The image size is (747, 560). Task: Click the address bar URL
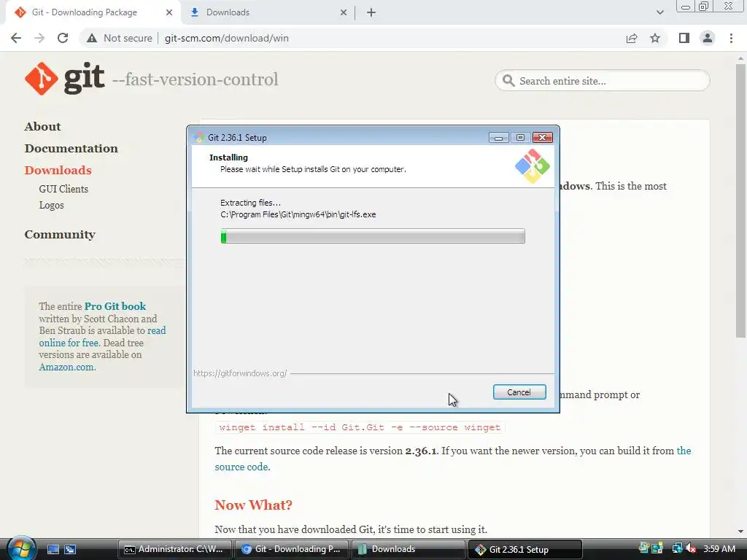[x=227, y=38]
